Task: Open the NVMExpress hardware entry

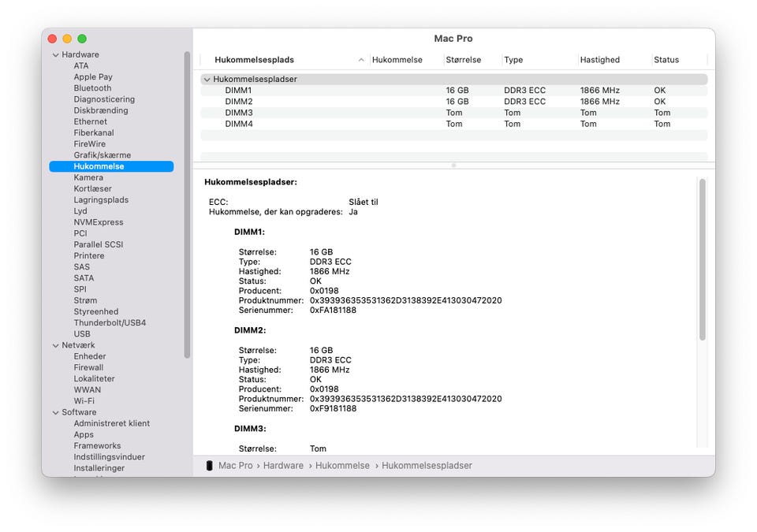Action: (99, 222)
